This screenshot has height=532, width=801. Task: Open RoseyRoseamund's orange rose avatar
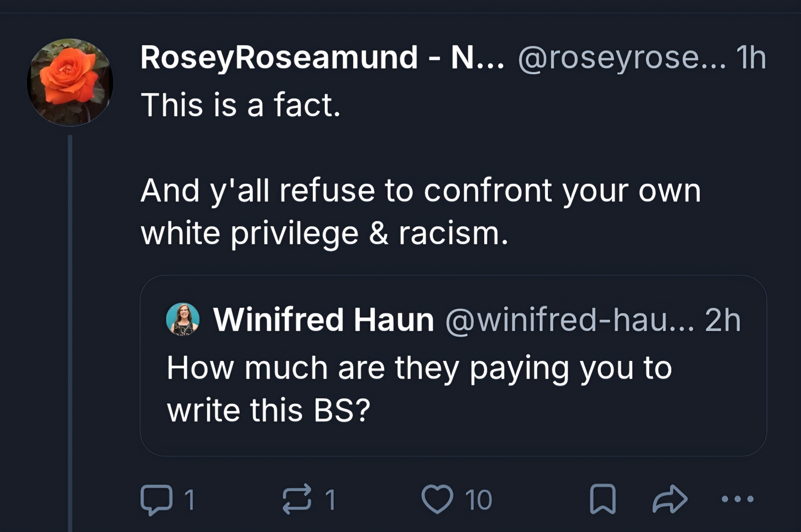tap(70, 82)
